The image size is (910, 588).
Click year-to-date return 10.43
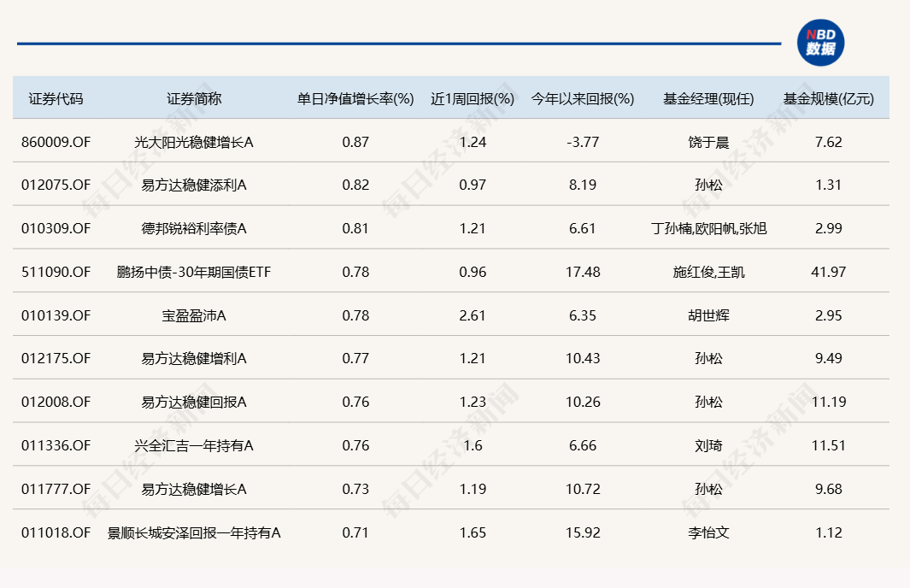(x=583, y=359)
